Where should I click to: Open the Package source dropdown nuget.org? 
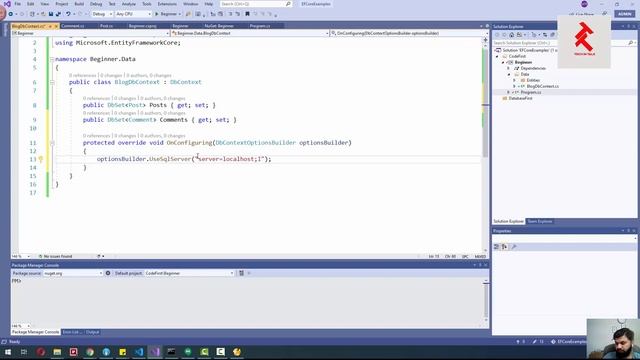click(x=73, y=273)
